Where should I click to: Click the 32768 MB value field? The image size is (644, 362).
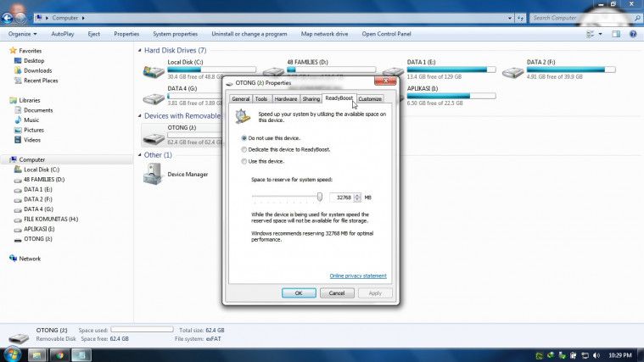pos(342,198)
